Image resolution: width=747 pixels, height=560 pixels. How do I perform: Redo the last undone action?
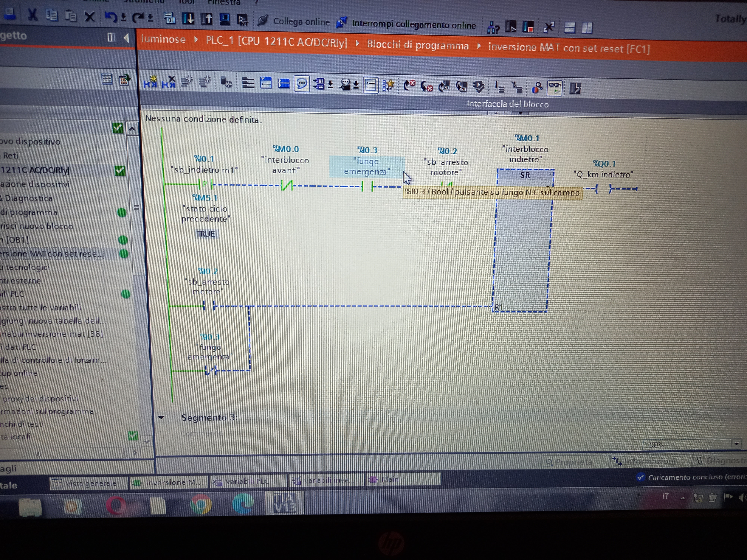[138, 18]
